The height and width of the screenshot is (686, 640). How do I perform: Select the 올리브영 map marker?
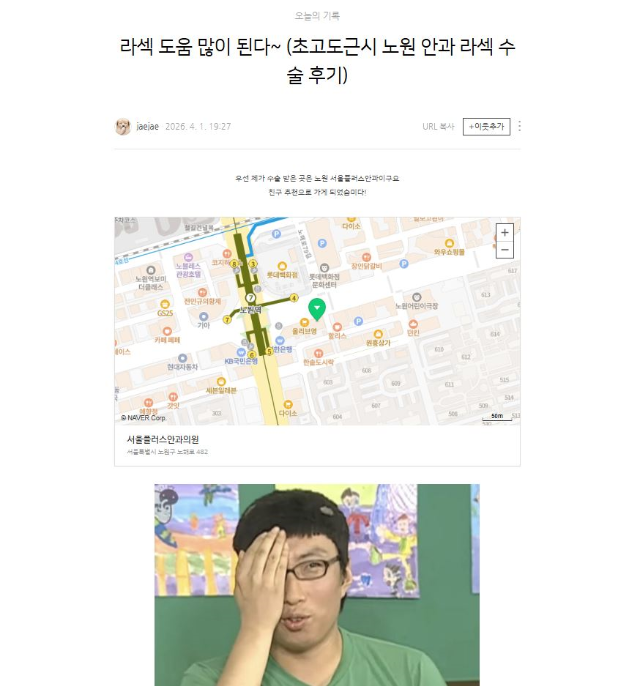304,323
